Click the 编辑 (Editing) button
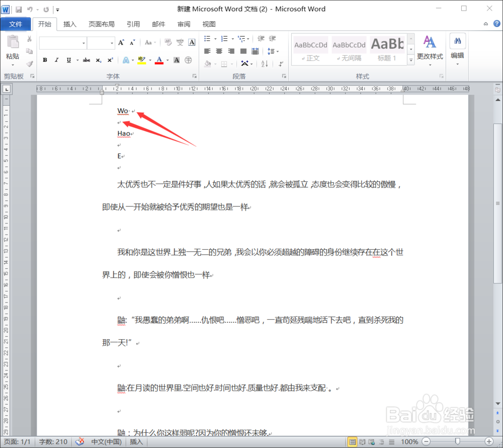Image resolution: width=503 pixels, height=448 pixels. click(457, 48)
